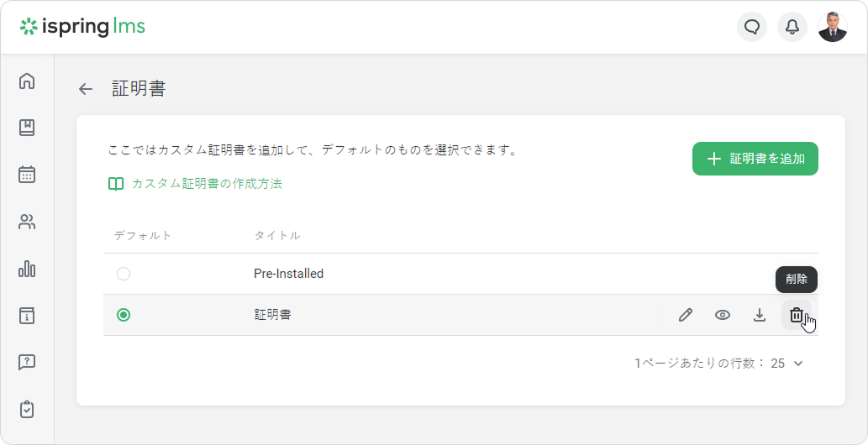868x445 pixels.
Task: Open the Users icon in sidebar
Action: [27, 222]
